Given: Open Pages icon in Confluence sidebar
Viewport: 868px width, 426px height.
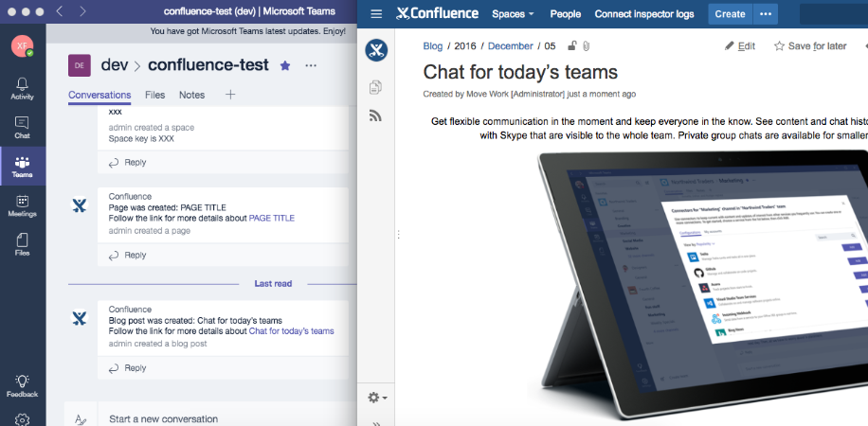Looking at the screenshot, I should pyautogui.click(x=376, y=87).
